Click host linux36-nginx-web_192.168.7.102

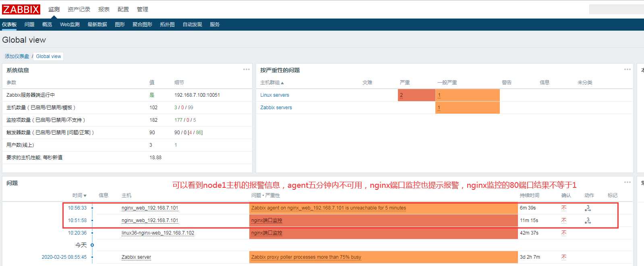[158, 233]
